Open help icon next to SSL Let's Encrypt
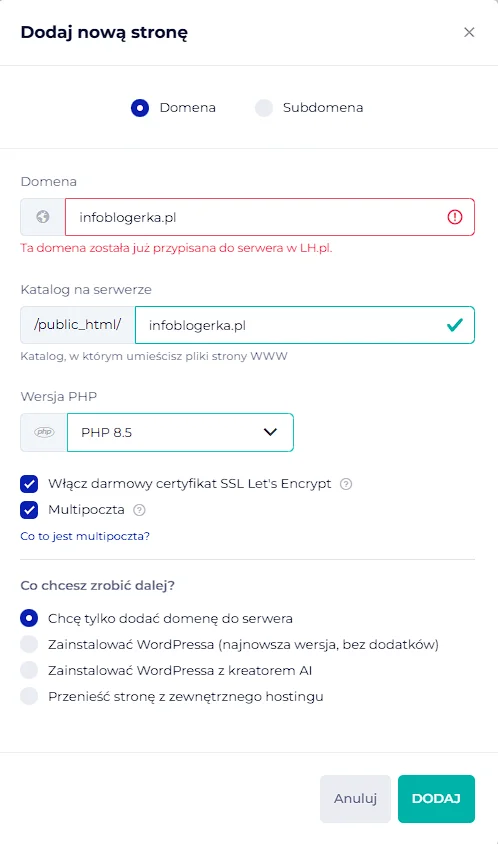Screen dimensions: 498x844 [346, 484]
